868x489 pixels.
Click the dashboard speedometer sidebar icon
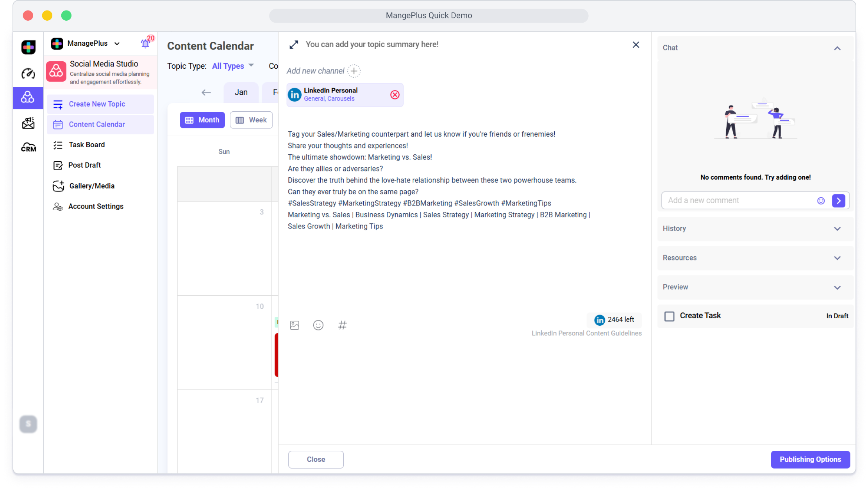(28, 73)
